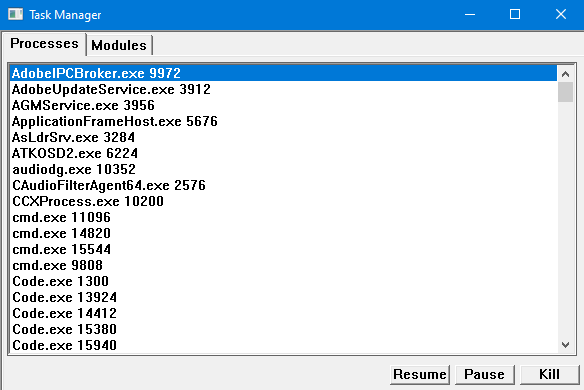This screenshot has height=390, width=584.
Task: Select ATKOSD2.exe 6224 row
Action: (x=283, y=153)
